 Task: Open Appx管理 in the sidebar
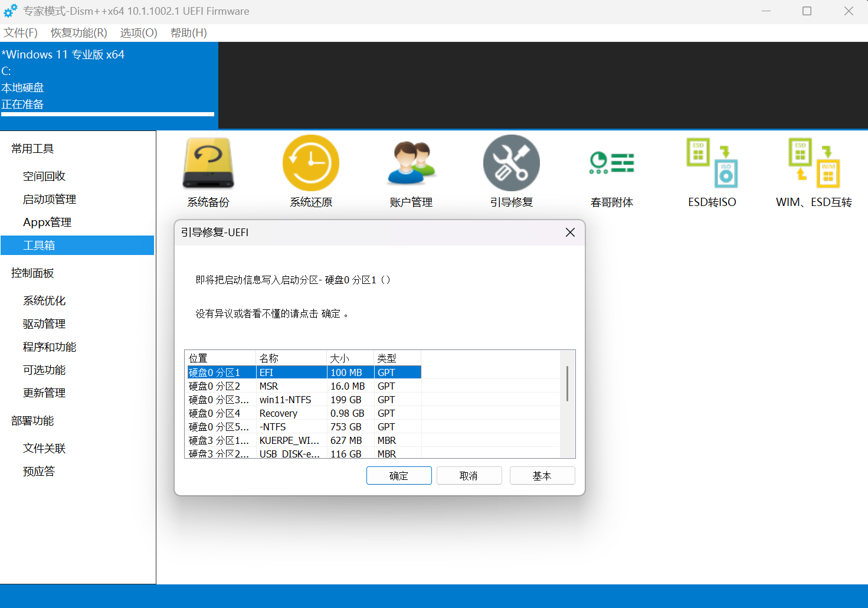pos(77,222)
